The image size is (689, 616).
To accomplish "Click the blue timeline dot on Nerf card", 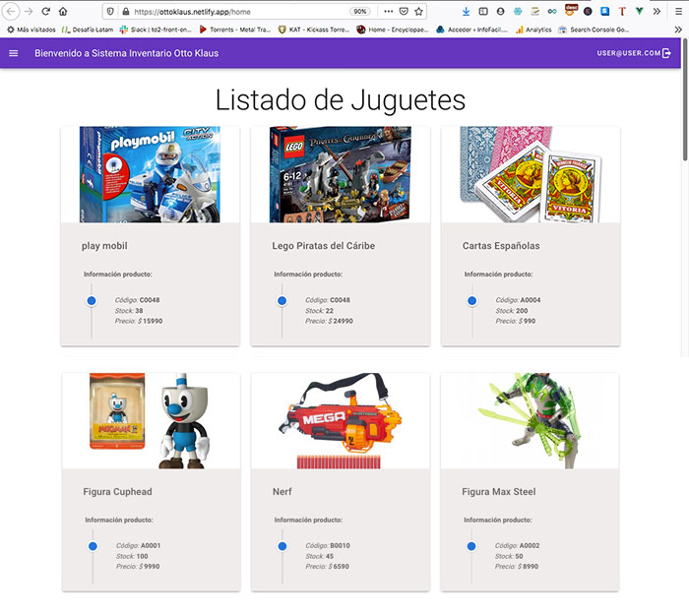I will (282, 546).
